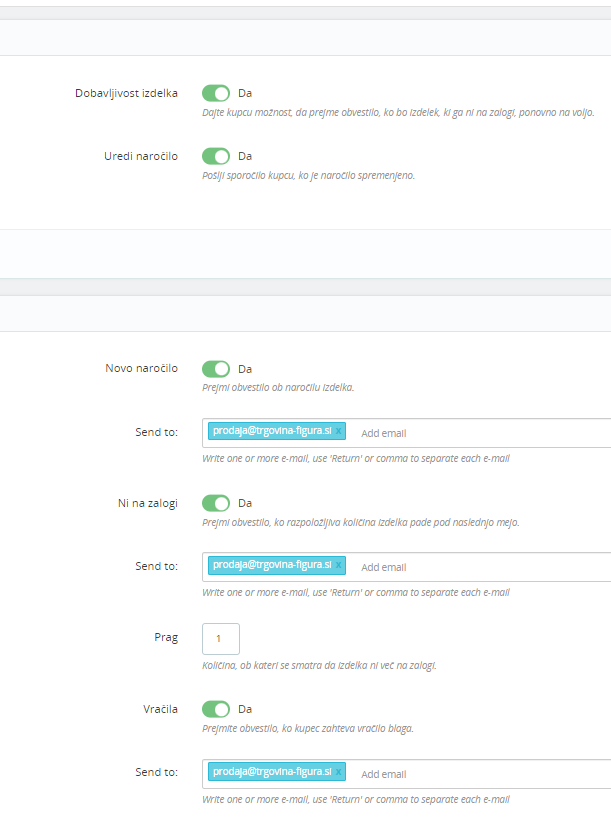Click the Dobavljivost izdelka label

point(126,93)
